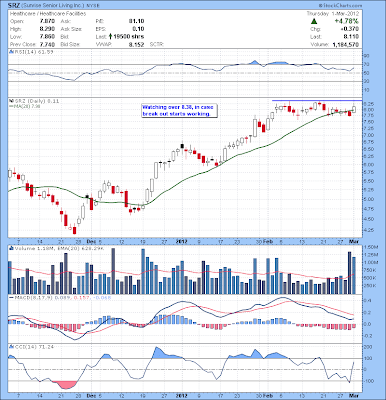Click the SRZ (Daily) 8.11 legend text
Image resolution: width=386 pixels, height=400 pixels.
[x=36, y=101]
